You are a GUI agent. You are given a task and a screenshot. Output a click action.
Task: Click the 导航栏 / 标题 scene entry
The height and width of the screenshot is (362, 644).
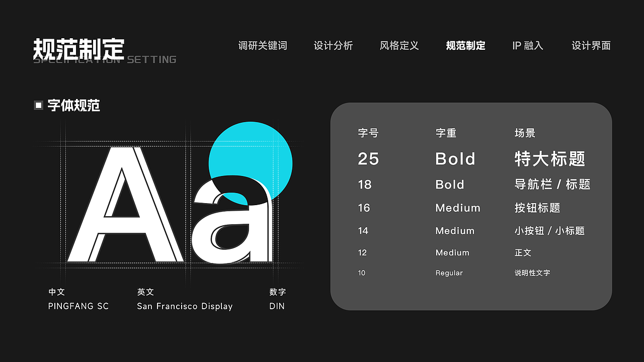552,185
